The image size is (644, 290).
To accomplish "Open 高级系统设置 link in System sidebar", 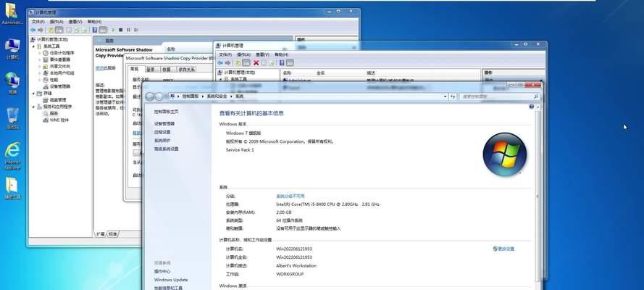I will point(167,149).
